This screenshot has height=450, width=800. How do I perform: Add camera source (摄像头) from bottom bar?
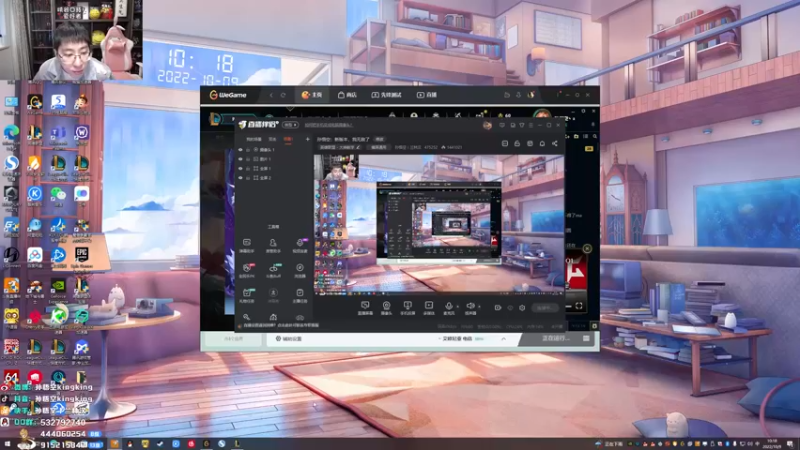(386, 308)
